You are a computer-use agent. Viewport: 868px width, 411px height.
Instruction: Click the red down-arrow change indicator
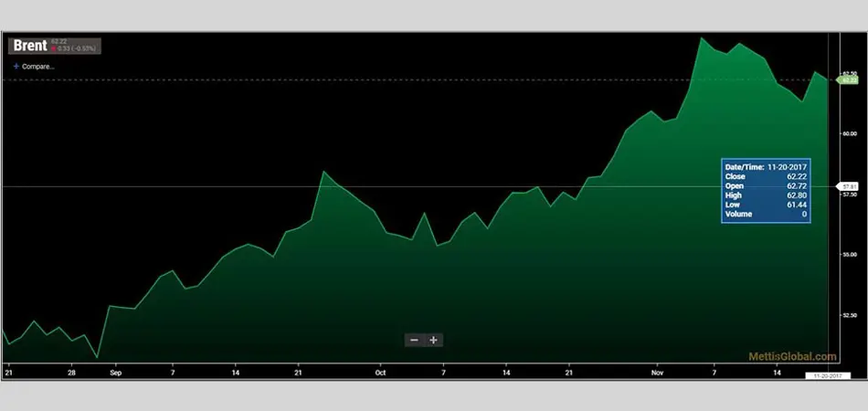tap(54, 48)
